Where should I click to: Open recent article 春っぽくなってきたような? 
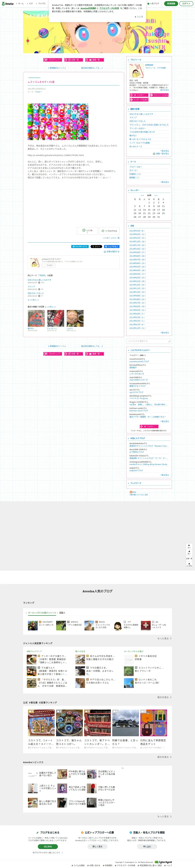tap(140, 139)
